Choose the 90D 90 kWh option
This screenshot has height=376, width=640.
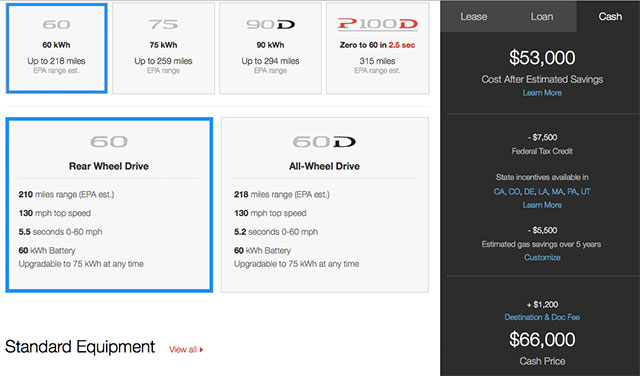(270, 48)
